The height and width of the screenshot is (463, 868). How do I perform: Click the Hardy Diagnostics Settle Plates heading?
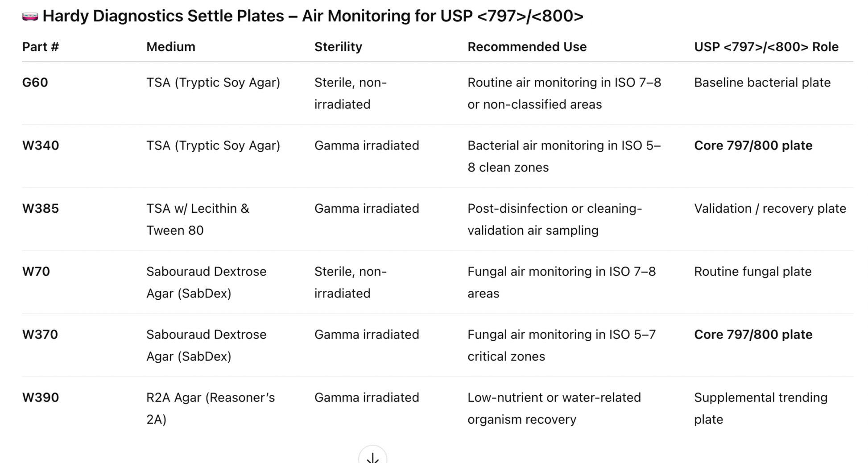click(312, 16)
